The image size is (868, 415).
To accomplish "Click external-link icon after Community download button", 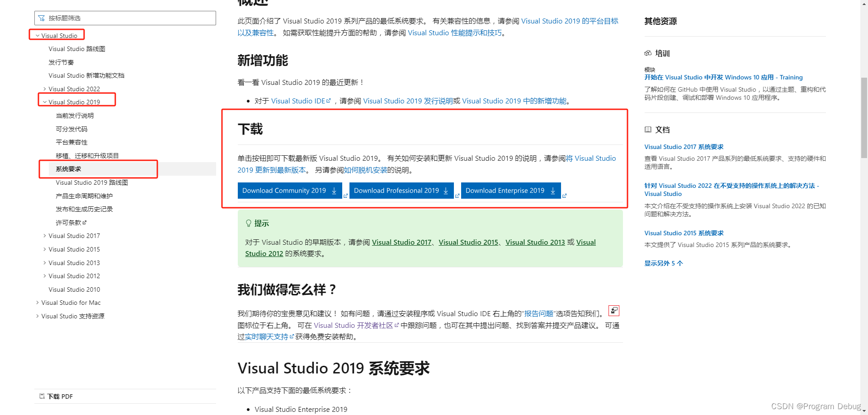I will pyautogui.click(x=346, y=196).
